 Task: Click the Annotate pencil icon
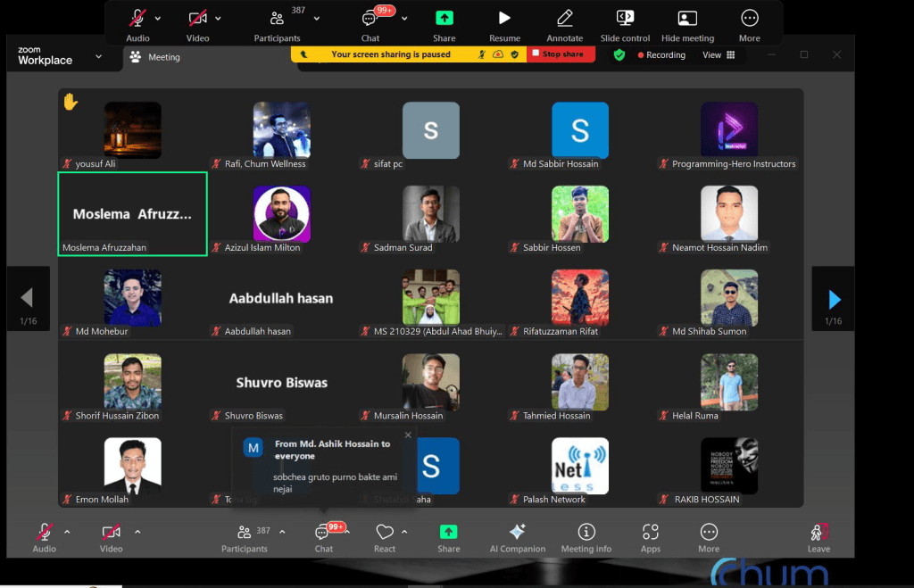coord(564,19)
